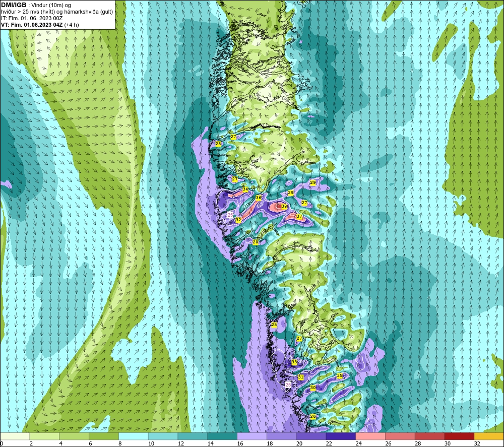Select the light green 2–4 legend swatch
Screen dimensions: 504x447
[x=44, y=436]
